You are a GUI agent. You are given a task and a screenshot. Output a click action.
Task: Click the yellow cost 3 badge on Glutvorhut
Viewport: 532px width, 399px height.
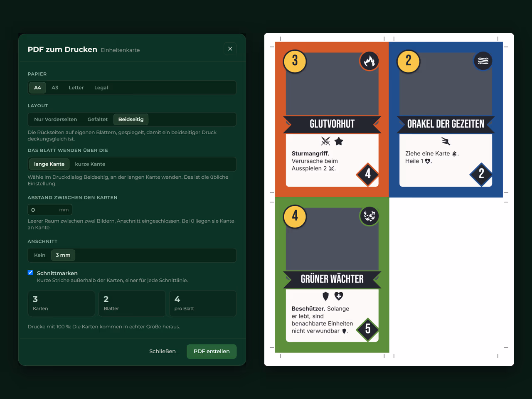[295, 61]
